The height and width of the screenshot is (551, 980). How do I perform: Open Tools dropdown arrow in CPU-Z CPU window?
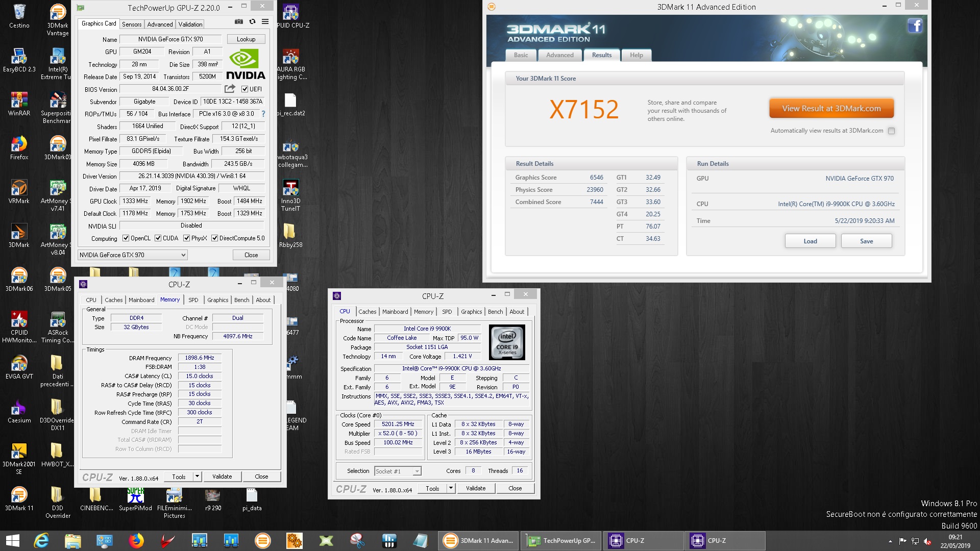click(451, 488)
